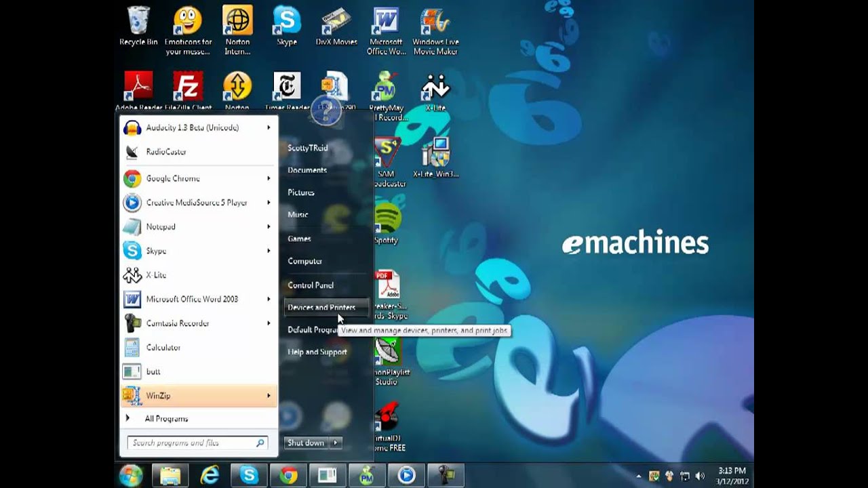
Task: Open Shut down options arrow
Action: [336, 443]
